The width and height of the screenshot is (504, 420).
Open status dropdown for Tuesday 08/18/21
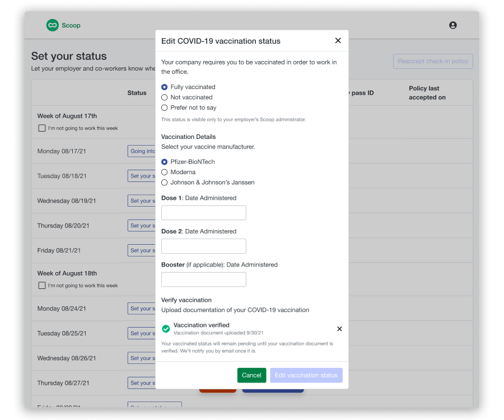(142, 176)
